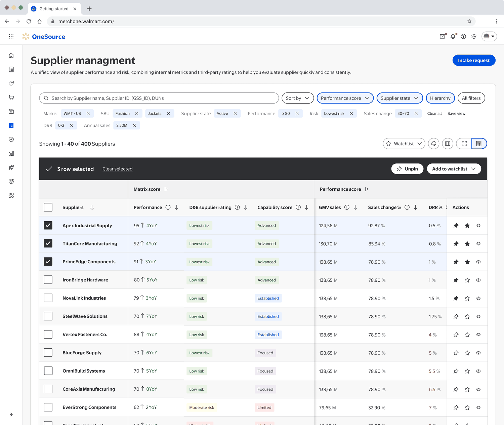
Task: Open the shopping cart icon in the sidebar
Action: click(11, 98)
